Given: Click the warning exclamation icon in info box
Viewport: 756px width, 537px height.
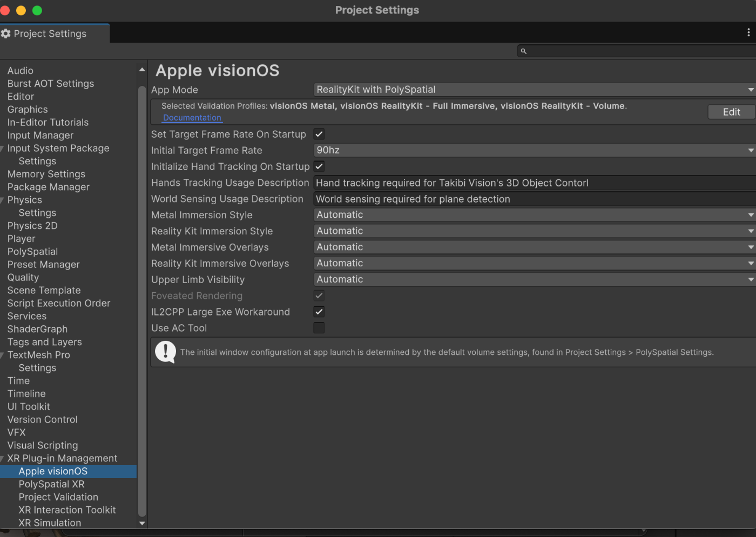Looking at the screenshot, I should click(165, 352).
